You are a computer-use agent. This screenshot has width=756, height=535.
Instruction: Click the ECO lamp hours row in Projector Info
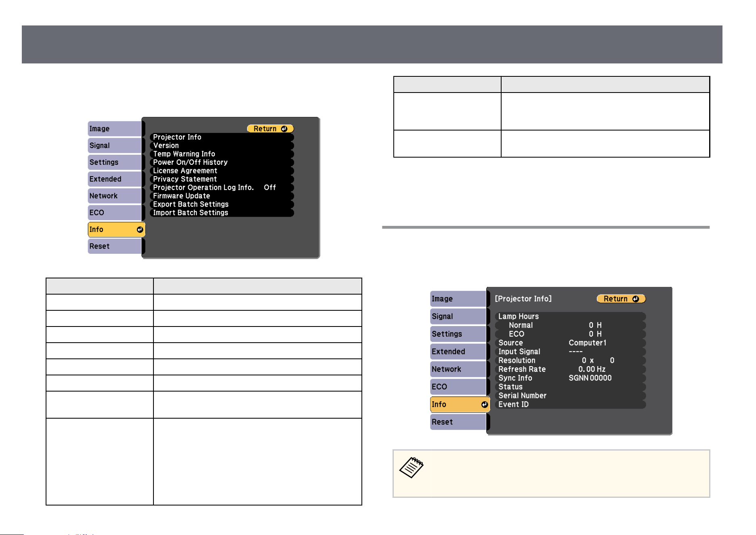pos(570,334)
